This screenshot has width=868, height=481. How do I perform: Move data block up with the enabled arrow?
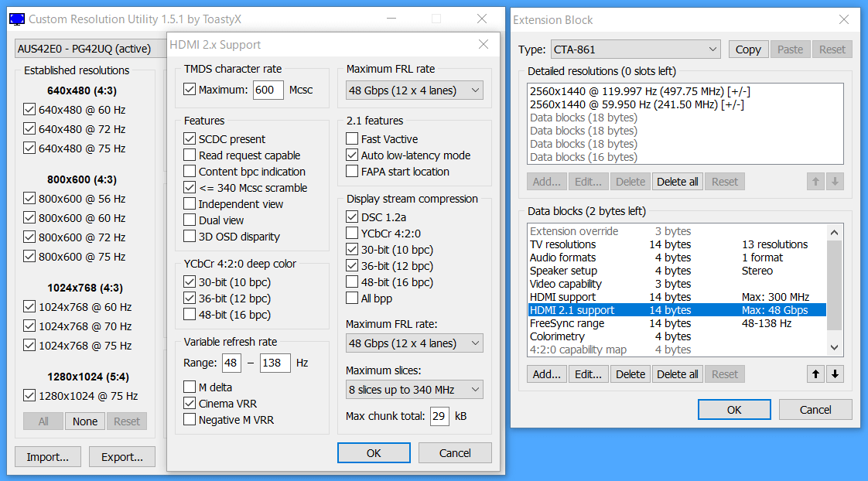pyautogui.click(x=815, y=374)
